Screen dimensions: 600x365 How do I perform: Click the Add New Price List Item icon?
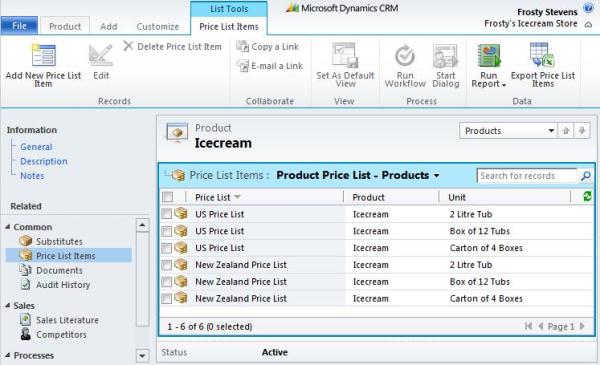44,55
